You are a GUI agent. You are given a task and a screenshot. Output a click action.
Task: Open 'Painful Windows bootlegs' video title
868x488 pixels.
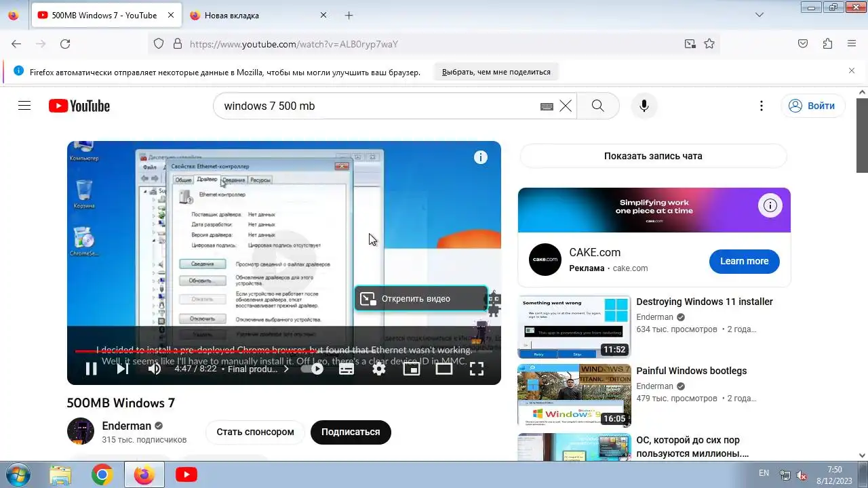pyautogui.click(x=691, y=371)
